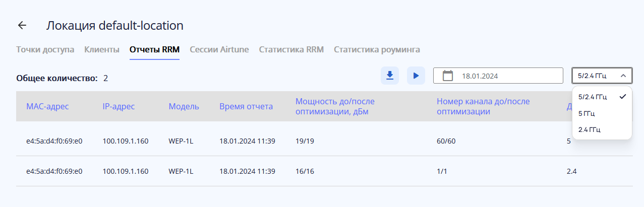The height and width of the screenshot is (207, 644).
Task: Open the Статистика RRM tab
Action: tap(291, 50)
